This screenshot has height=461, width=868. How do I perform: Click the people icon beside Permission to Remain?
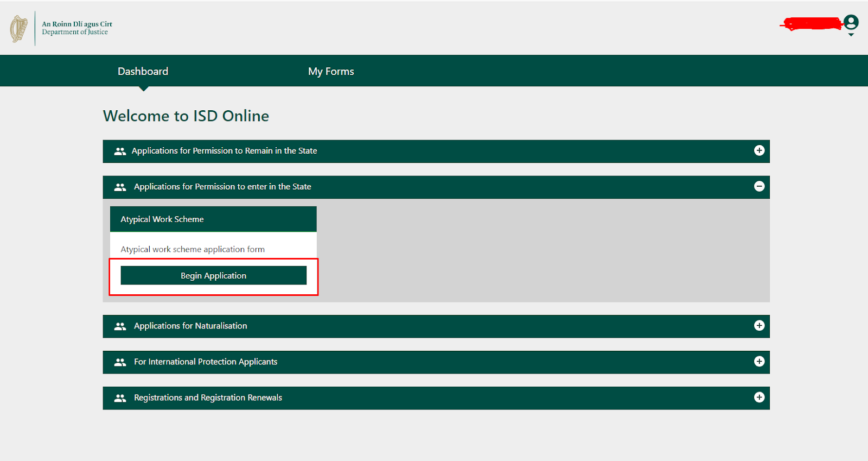click(x=120, y=151)
